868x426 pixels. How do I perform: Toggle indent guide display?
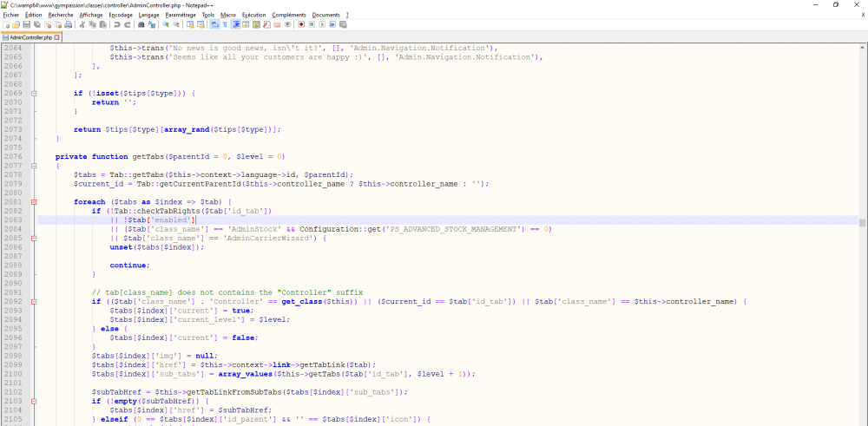(x=236, y=24)
